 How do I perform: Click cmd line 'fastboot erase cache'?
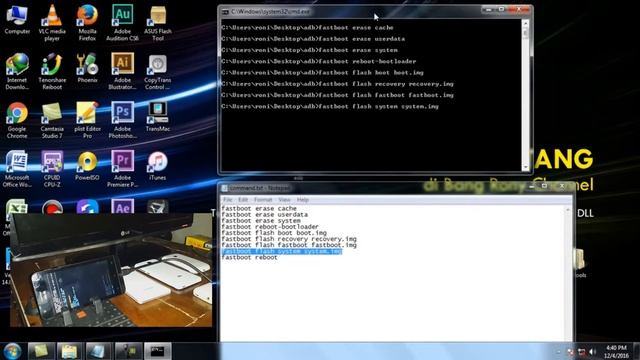coord(307,28)
